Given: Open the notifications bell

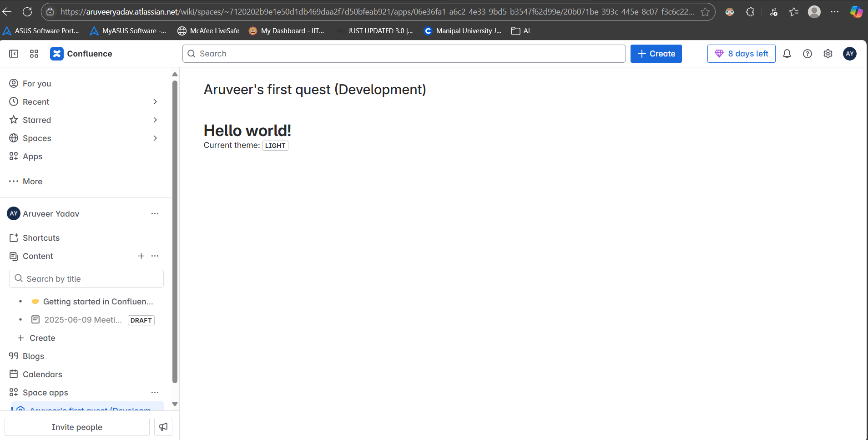Looking at the screenshot, I should [x=787, y=54].
